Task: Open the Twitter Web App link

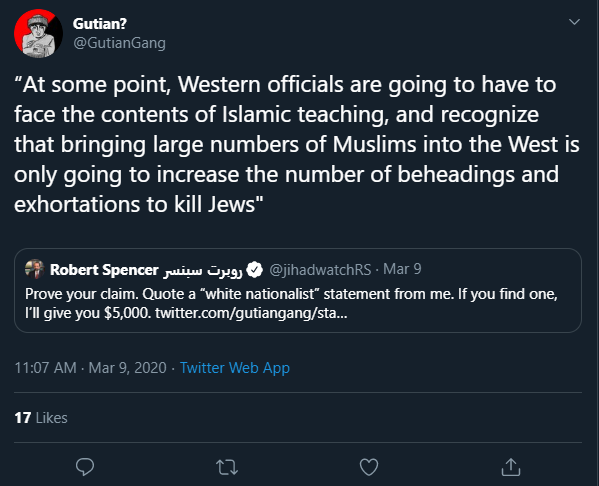Action: pos(235,368)
